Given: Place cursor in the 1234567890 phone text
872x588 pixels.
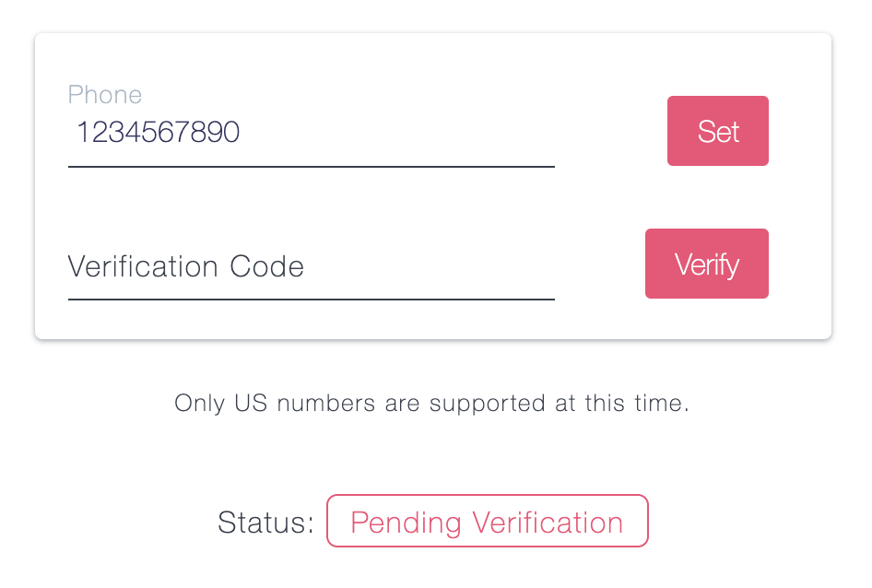Looking at the screenshot, I should click(158, 133).
